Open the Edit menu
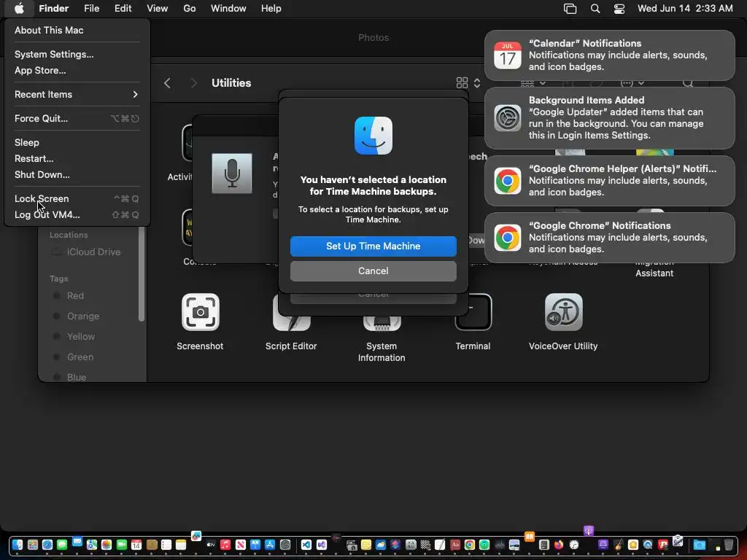The image size is (747, 560). pos(123,9)
